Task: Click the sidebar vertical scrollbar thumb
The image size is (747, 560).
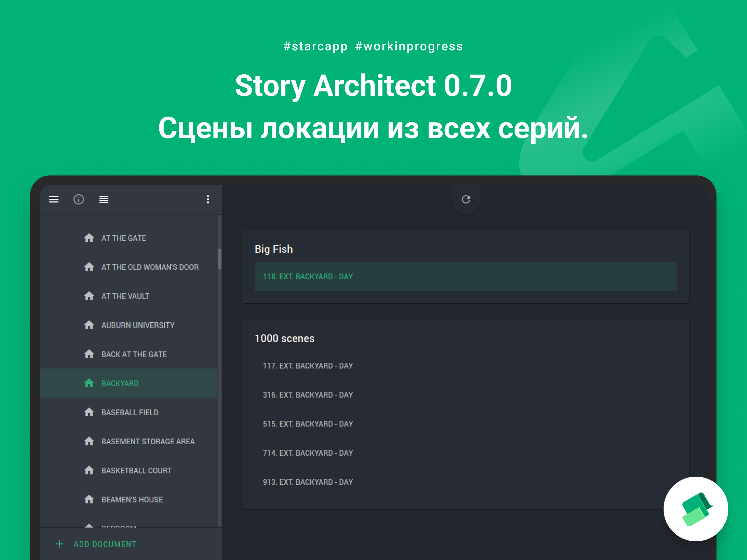Action: coord(220,259)
